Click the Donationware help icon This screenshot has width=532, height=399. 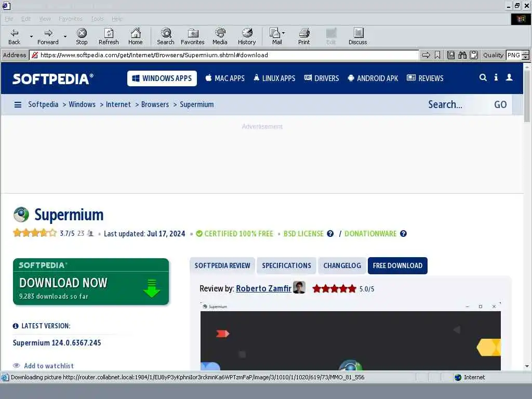coord(403,234)
